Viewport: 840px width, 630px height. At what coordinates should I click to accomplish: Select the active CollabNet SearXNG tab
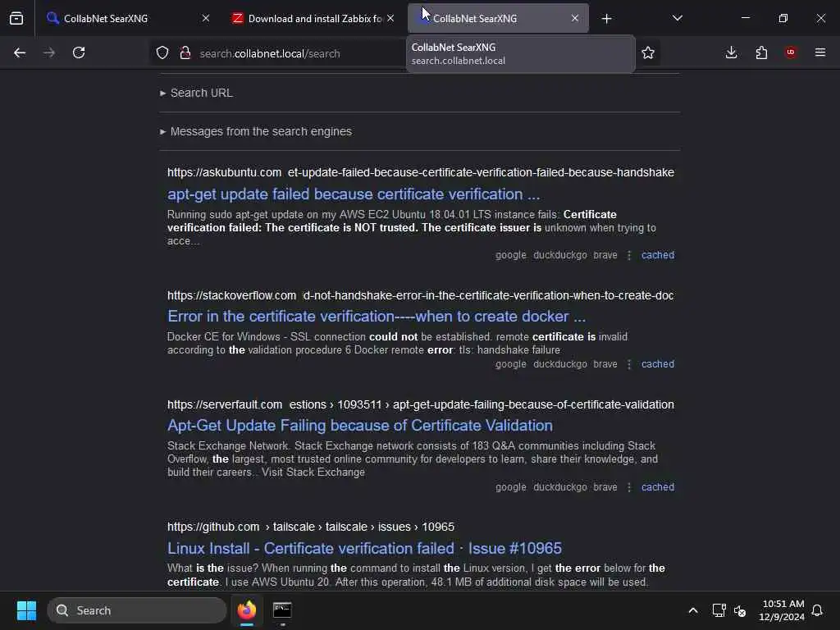(498, 18)
